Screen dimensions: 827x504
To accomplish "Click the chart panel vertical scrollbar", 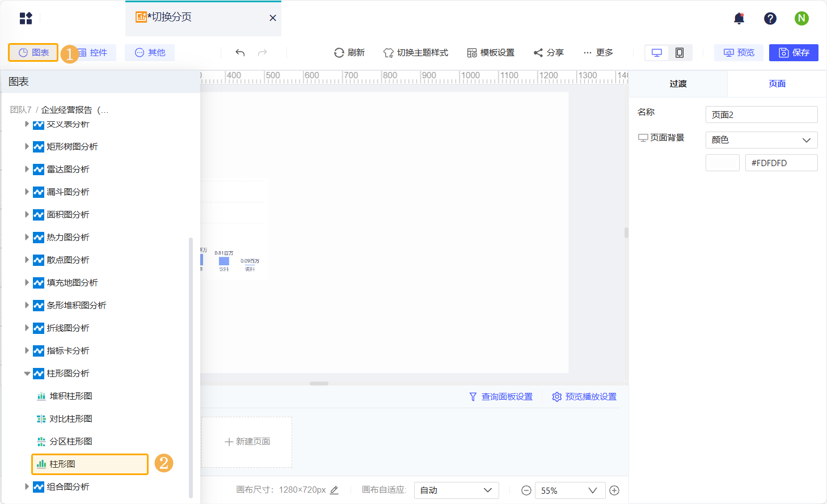I will (x=191, y=367).
